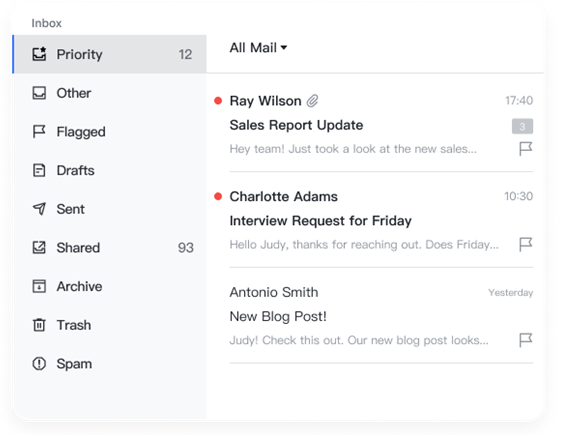Click the preview text starting 'Judy! Check this out'

pyautogui.click(x=359, y=340)
